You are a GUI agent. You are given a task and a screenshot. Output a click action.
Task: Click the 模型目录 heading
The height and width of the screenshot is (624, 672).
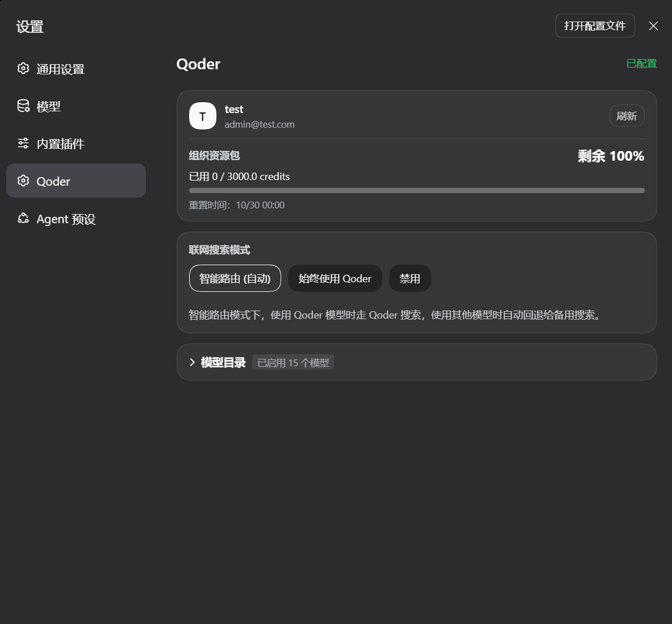pos(223,362)
